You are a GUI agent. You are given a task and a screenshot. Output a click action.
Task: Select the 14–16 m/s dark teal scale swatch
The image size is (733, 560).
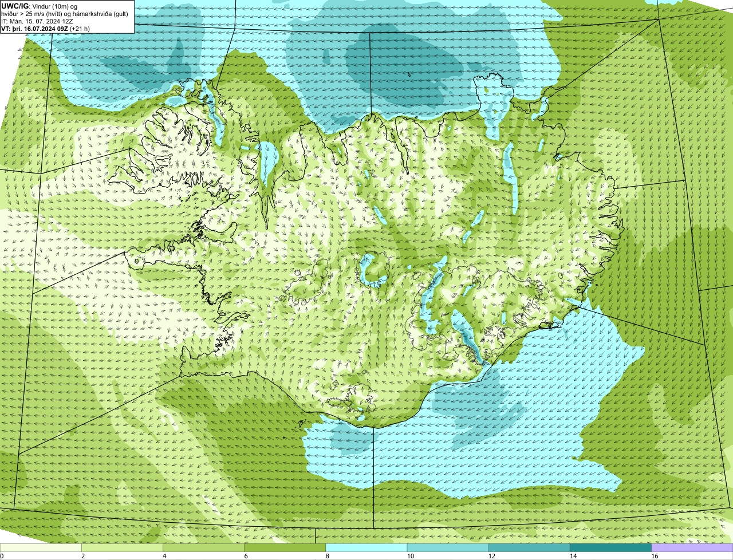[x=610, y=548]
